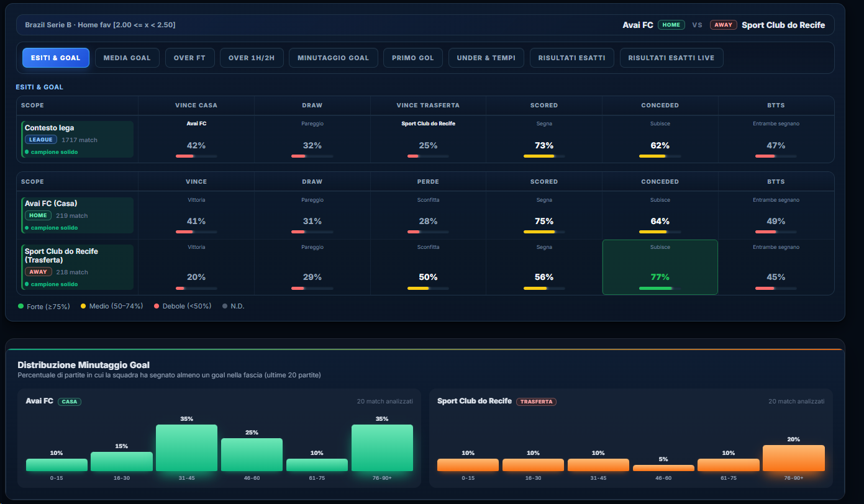This screenshot has width=864, height=504.
Task: Click the green Forte (≥75%) legend dot
Action: pyautogui.click(x=21, y=306)
